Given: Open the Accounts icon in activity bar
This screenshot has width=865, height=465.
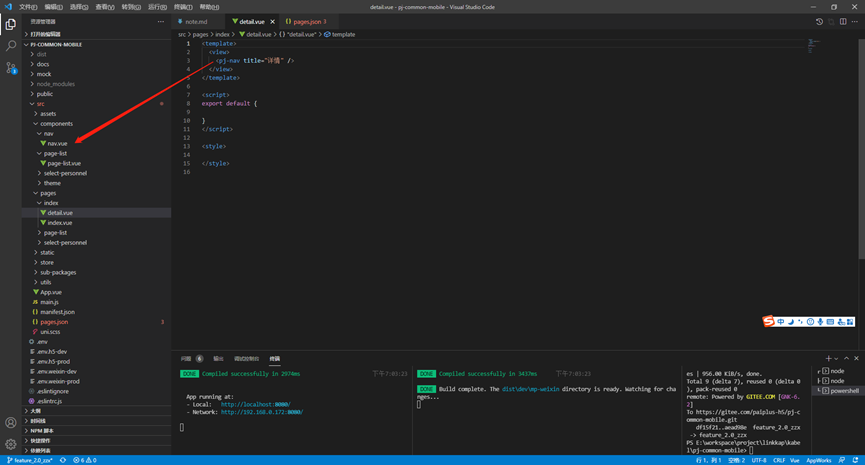Looking at the screenshot, I should (10, 423).
